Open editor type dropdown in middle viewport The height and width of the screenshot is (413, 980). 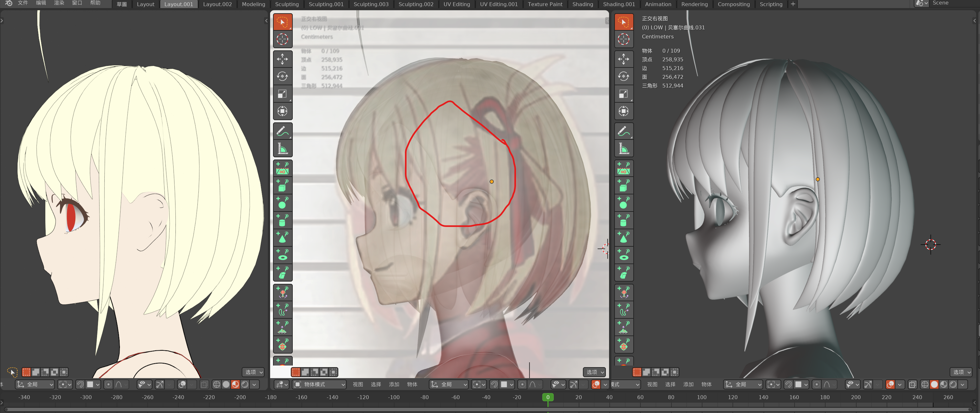pos(281,385)
